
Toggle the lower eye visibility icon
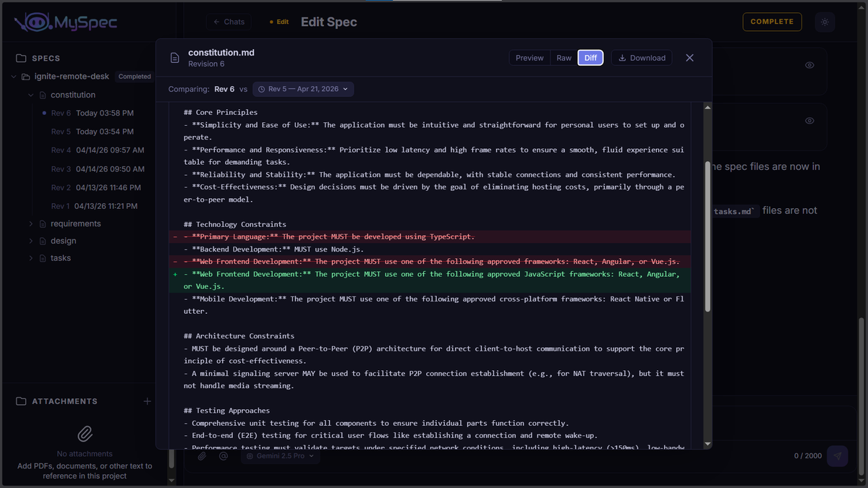click(x=809, y=121)
